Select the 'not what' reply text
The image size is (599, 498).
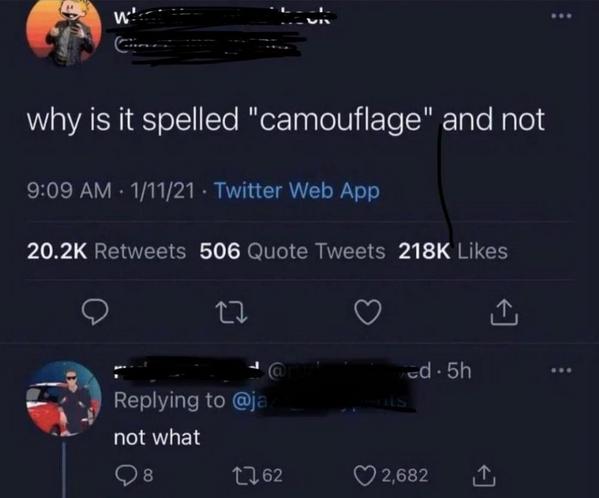[x=157, y=437]
